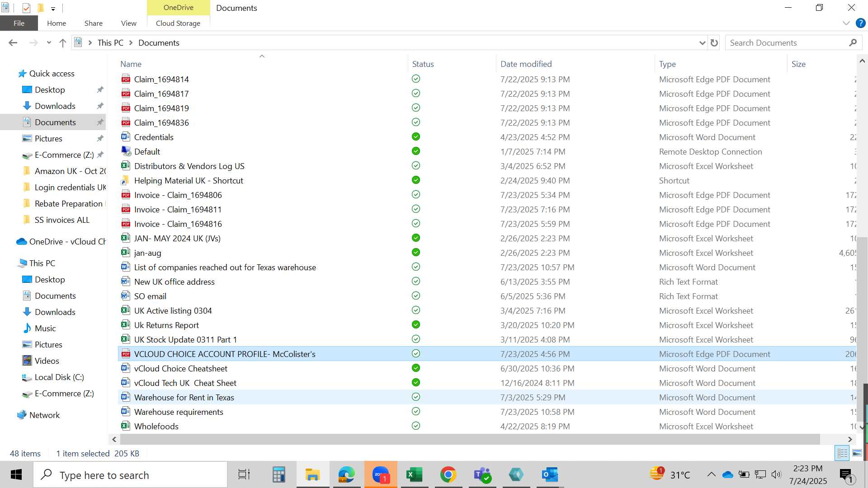Click vertical scrollbar up arrow
This screenshot has height=488, width=868.
(x=862, y=61)
